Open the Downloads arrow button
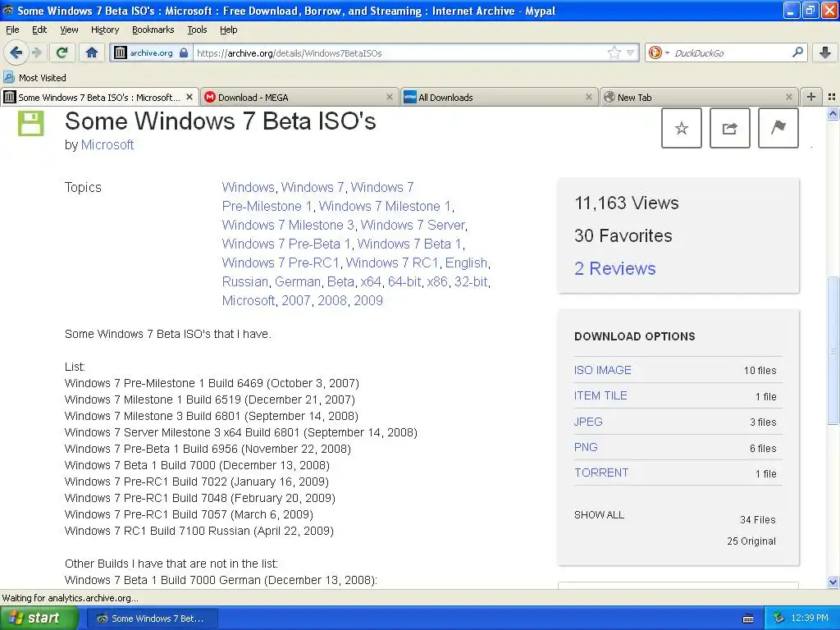Viewport: 840px width, 630px height. [x=824, y=52]
